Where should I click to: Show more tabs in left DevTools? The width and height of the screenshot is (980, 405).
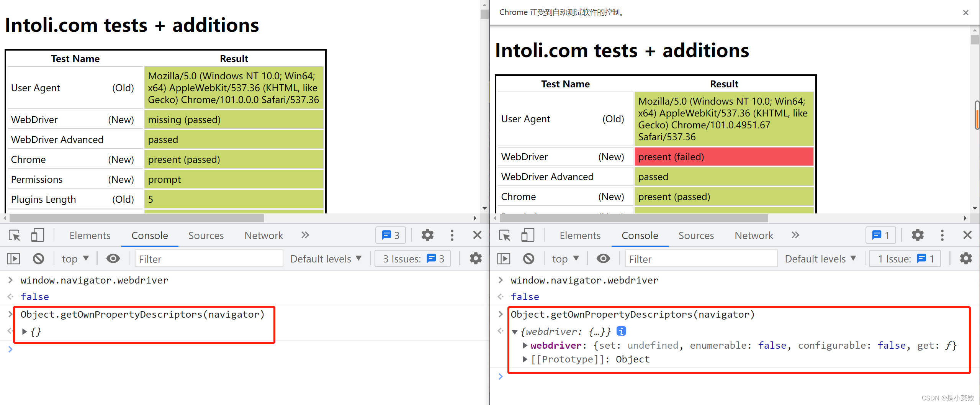305,235
